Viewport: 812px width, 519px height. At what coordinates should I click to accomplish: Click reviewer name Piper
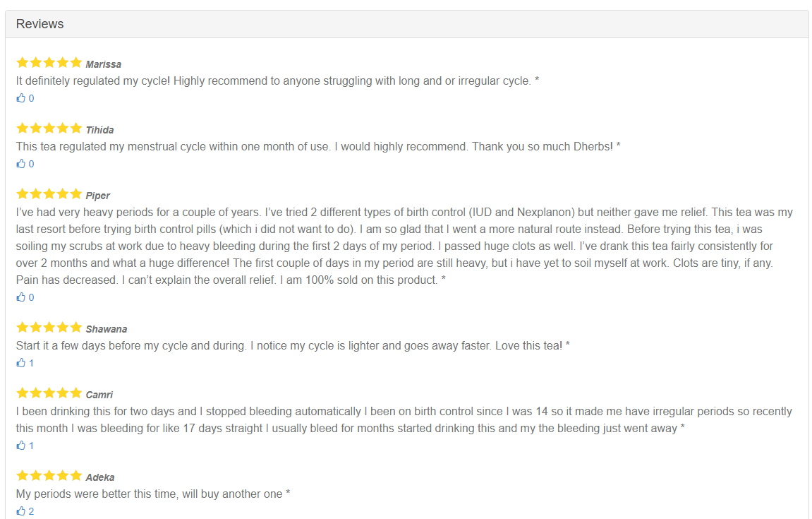(98, 196)
